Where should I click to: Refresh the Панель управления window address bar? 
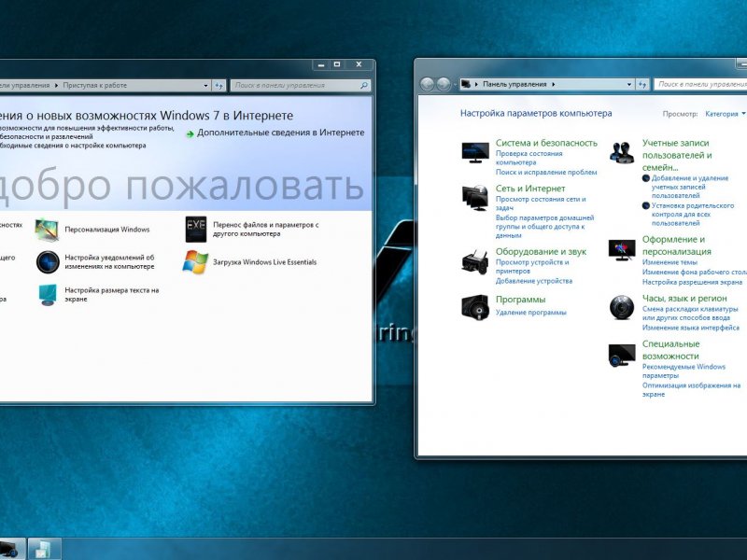[642, 84]
